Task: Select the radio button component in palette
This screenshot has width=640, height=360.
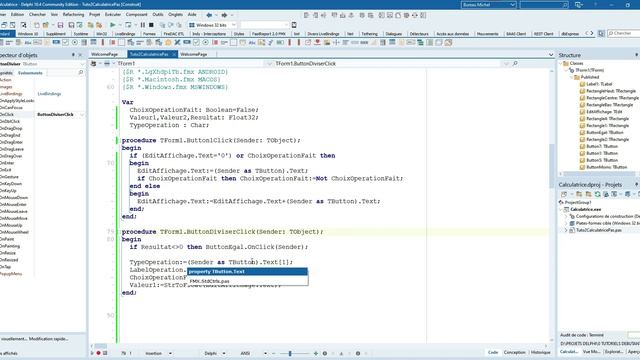Action: pos(75,42)
